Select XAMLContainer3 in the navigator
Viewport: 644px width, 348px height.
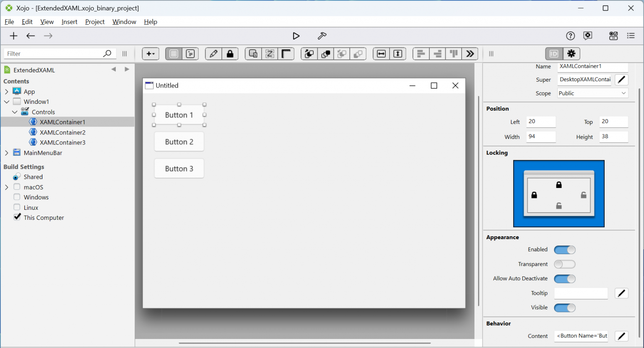pos(63,142)
